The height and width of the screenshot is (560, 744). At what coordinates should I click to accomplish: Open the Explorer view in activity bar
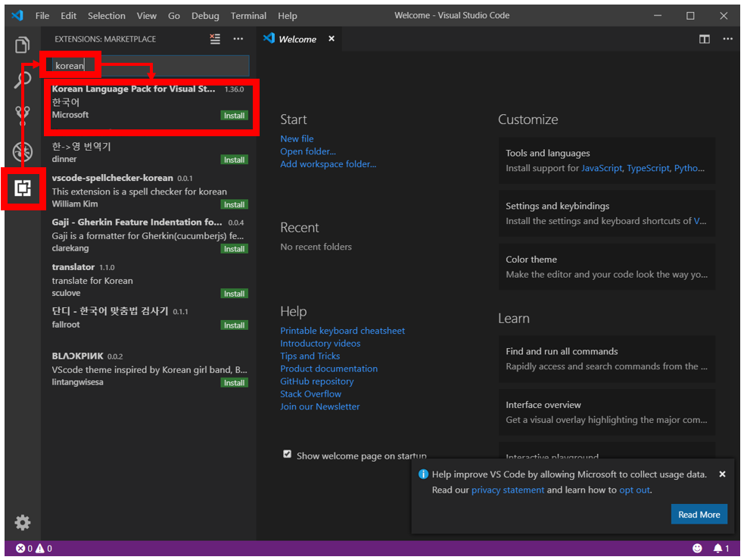[22, 45]
